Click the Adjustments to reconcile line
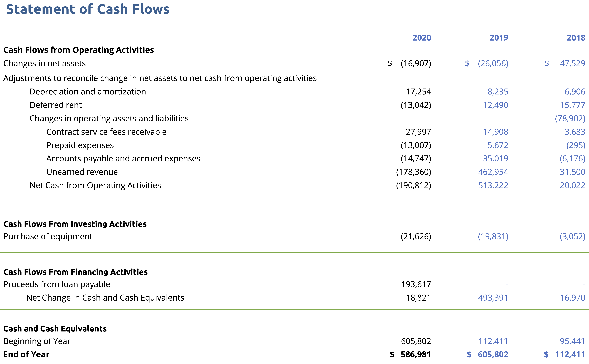Image resolution: width=589 pixels, height=364 pixels. click(x=160, y=78)
